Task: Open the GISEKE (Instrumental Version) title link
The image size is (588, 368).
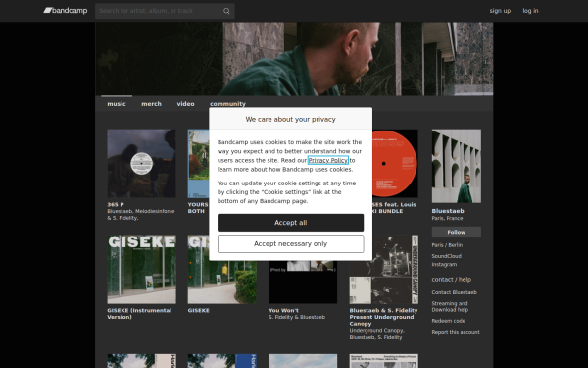Action: pos(139,314)
